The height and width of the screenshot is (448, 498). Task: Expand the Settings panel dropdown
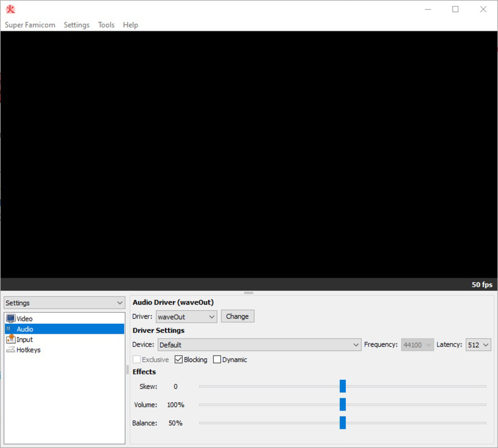64,303
